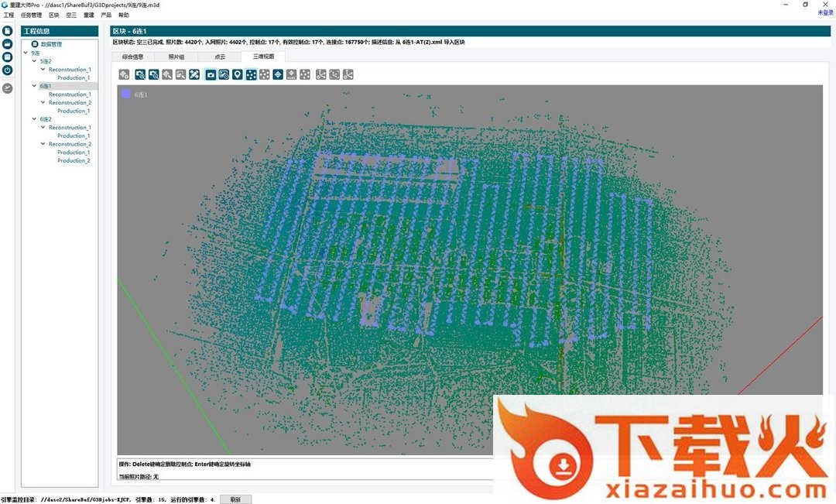
Task: Collapse the 5连2 block node
Action: coord(34,61)
